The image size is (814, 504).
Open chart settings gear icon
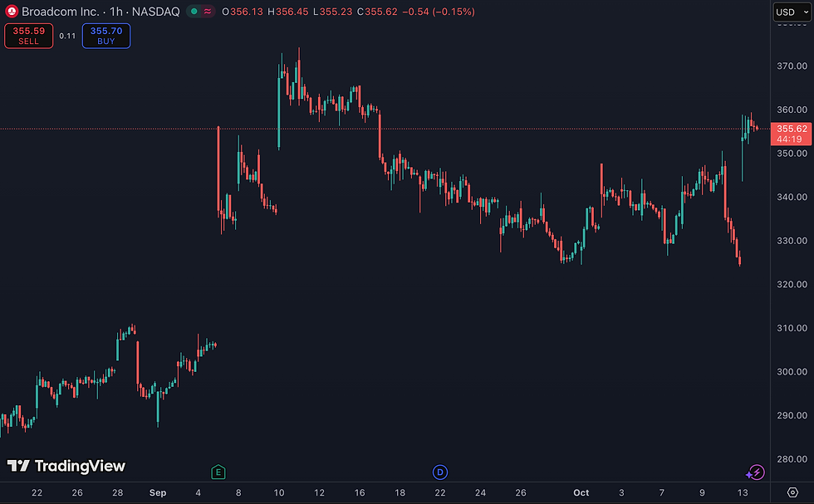[x=792, y=492]
